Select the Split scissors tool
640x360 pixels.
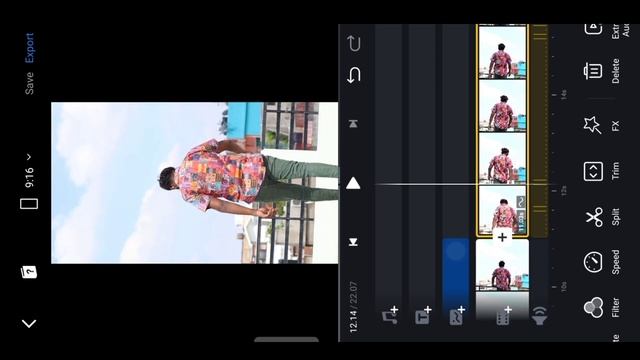tap(594, 217)
